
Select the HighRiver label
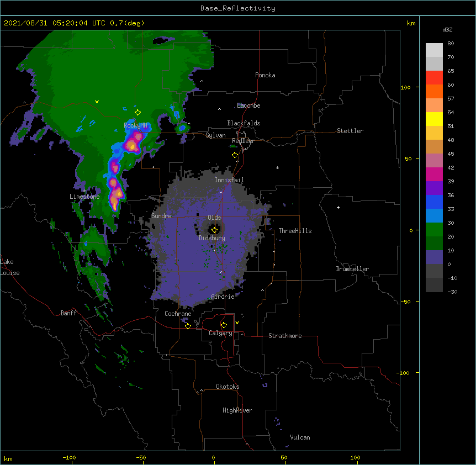tap(237, 410)
